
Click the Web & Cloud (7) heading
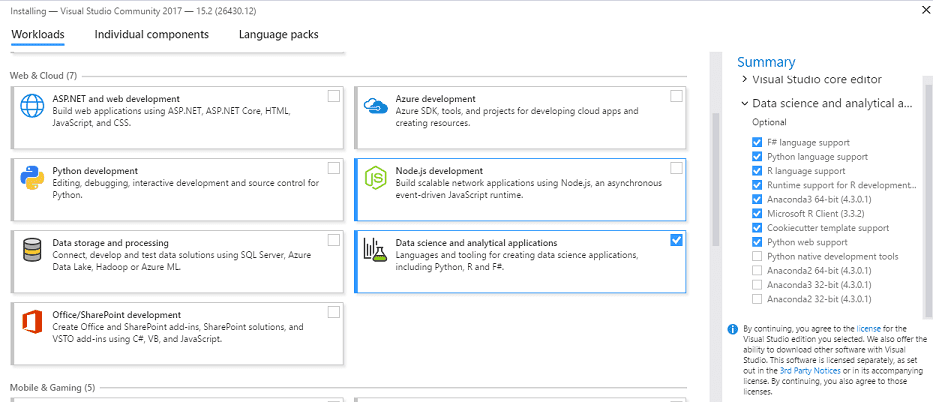point(43,76)
